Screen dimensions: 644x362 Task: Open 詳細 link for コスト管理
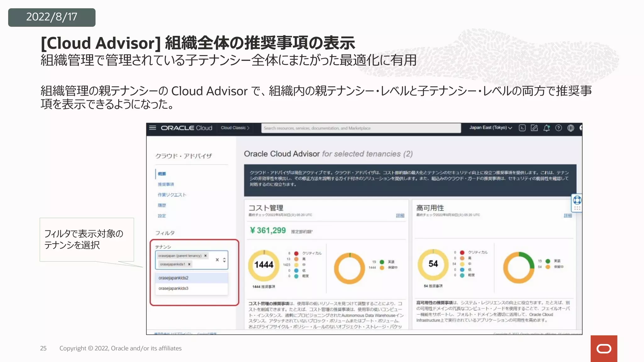click(400, 216)
